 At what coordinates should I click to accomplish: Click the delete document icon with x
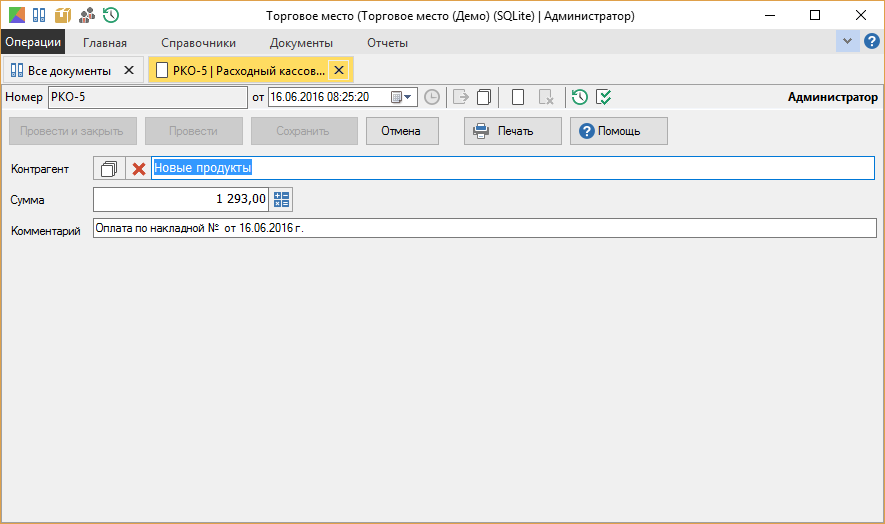coord(546,97)
